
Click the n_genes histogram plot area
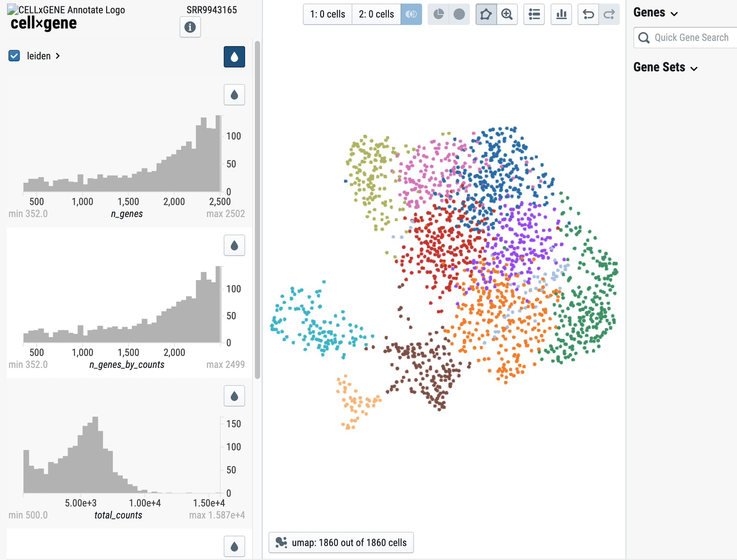[x=122, y=153]
